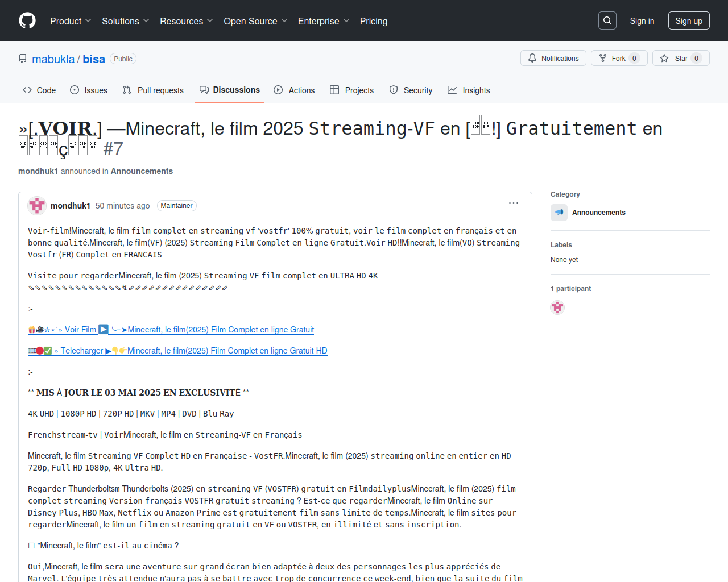Switch to the Projects tab

click(352, 90)
